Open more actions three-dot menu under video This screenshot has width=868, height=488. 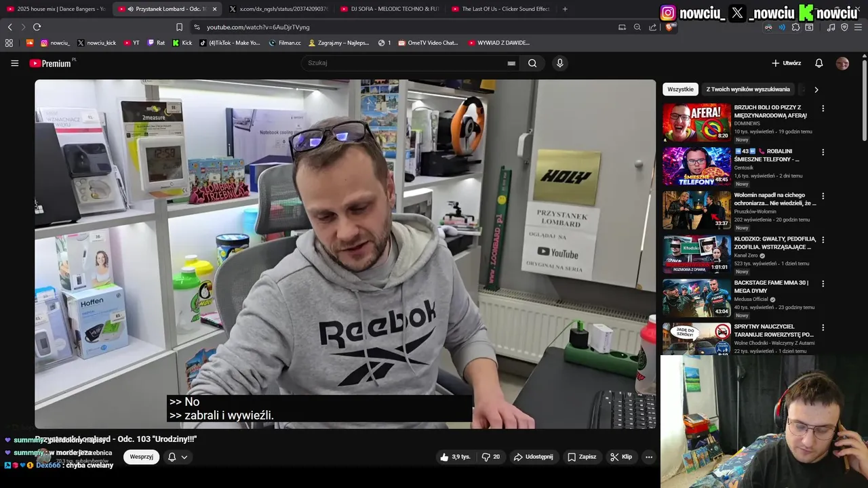[x=649, y=457]
